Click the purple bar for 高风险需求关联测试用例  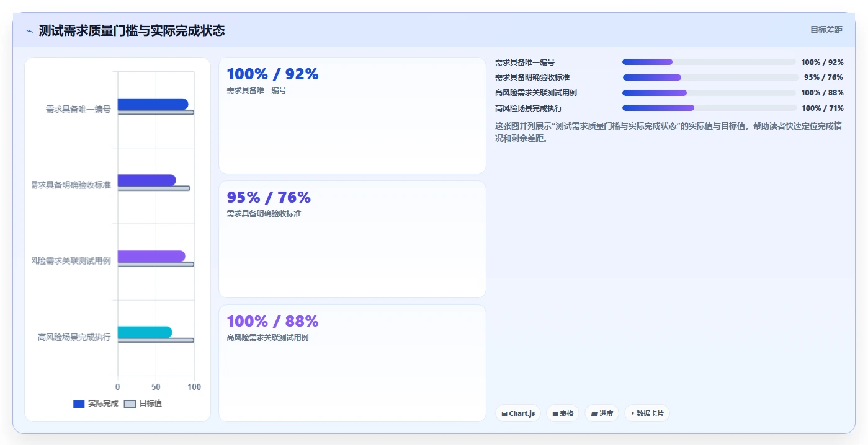coord(151,256)
